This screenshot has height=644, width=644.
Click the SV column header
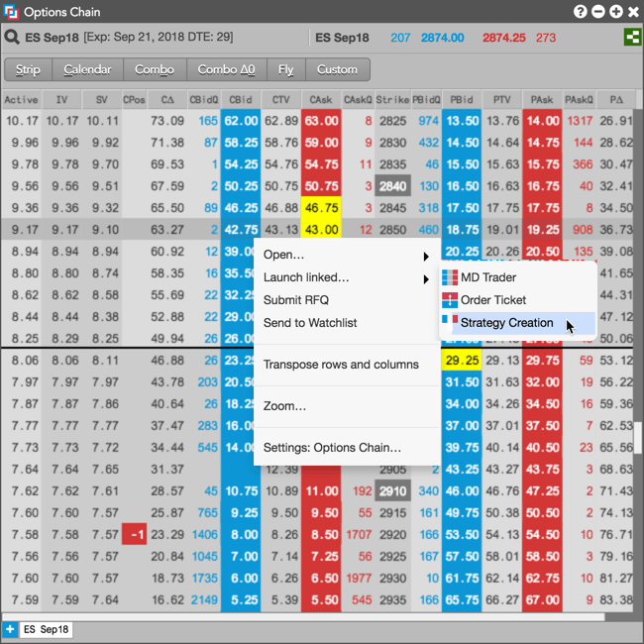(102, 100)
